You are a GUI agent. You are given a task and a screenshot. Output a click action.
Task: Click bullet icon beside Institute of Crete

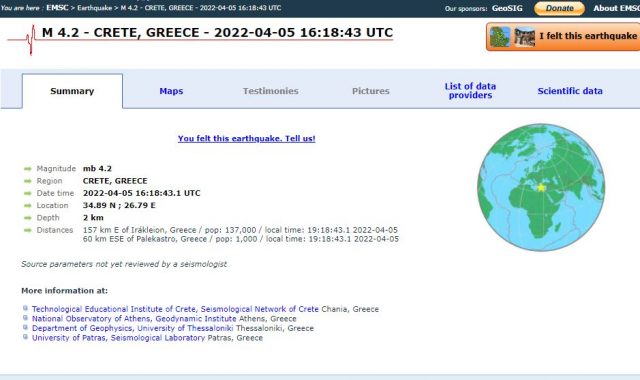[x=25, y=308]
